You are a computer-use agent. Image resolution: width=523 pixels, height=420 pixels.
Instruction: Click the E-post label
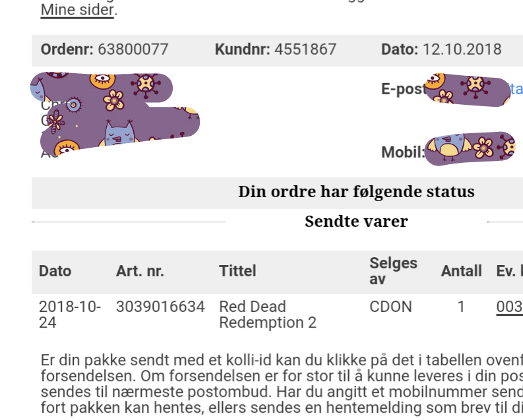pyautogui.click(x=404, y=89)
